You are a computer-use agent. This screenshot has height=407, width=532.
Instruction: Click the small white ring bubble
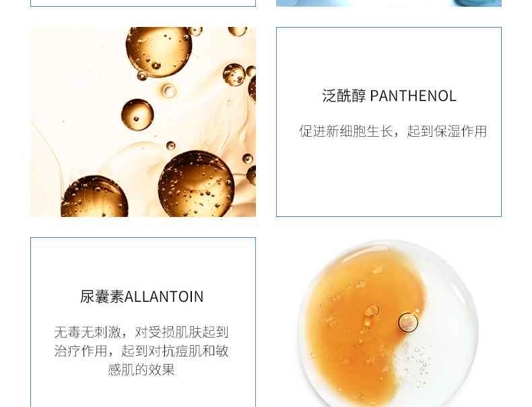tap(169, 91)
